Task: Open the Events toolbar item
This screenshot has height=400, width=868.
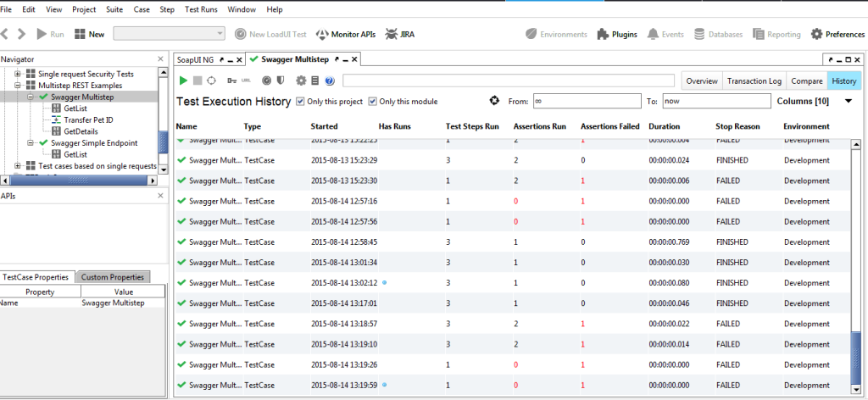Action: (x=665, y=34)
